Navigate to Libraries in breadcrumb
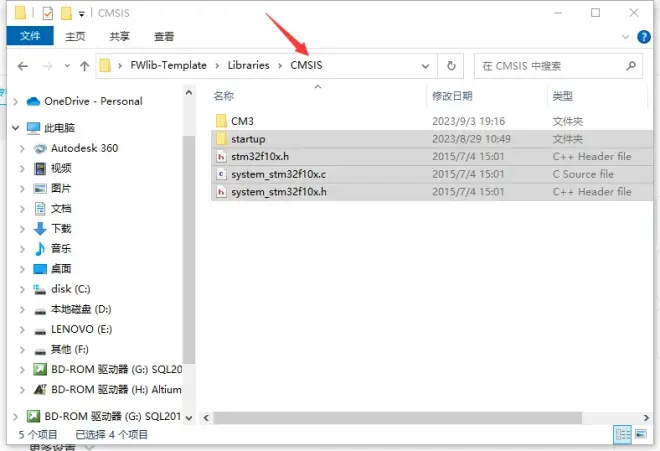Screen dimensions: 660x451 click(x=248, y=65)
